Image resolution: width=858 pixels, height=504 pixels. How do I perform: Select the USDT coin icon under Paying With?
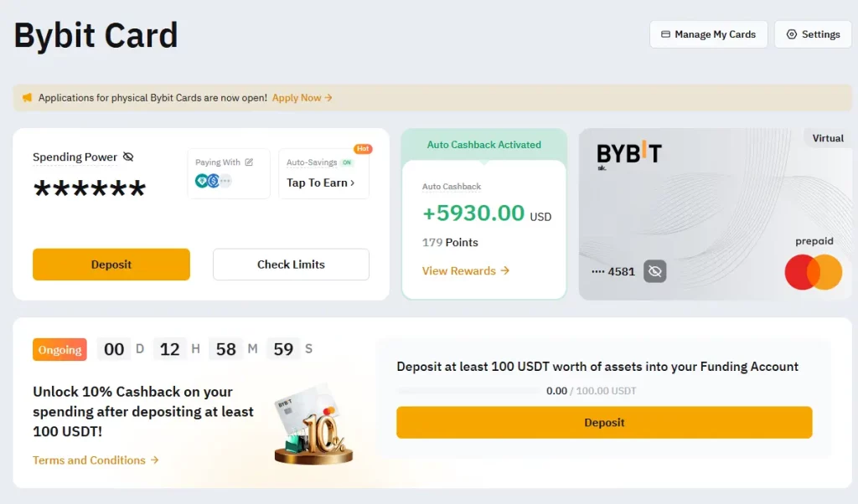pos(204,180)
